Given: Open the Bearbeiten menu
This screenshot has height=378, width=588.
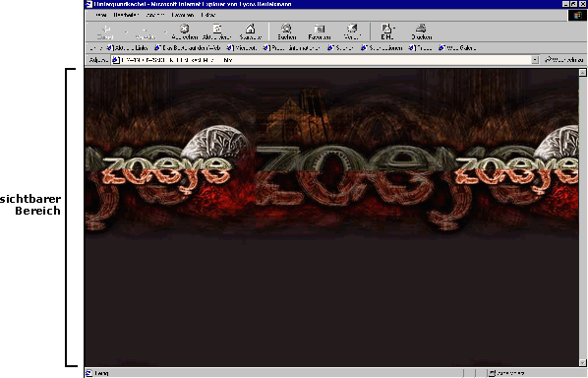Looking at the screenshot, I should coord(126,15).
